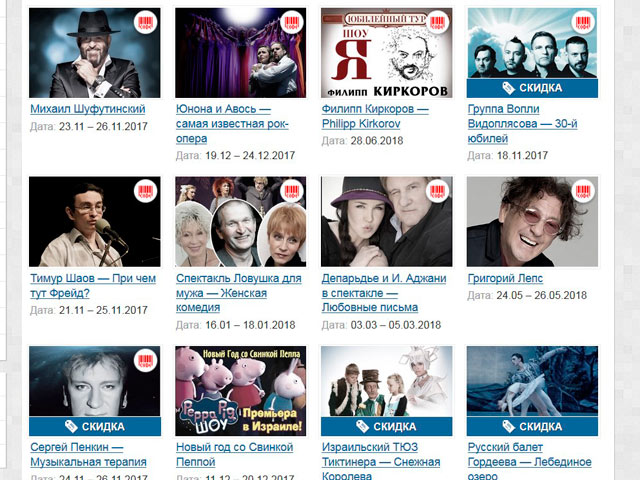
Task: Click СКИДКА banner under Вопли Видоплясова photo
Action: (x=532, y=88)
